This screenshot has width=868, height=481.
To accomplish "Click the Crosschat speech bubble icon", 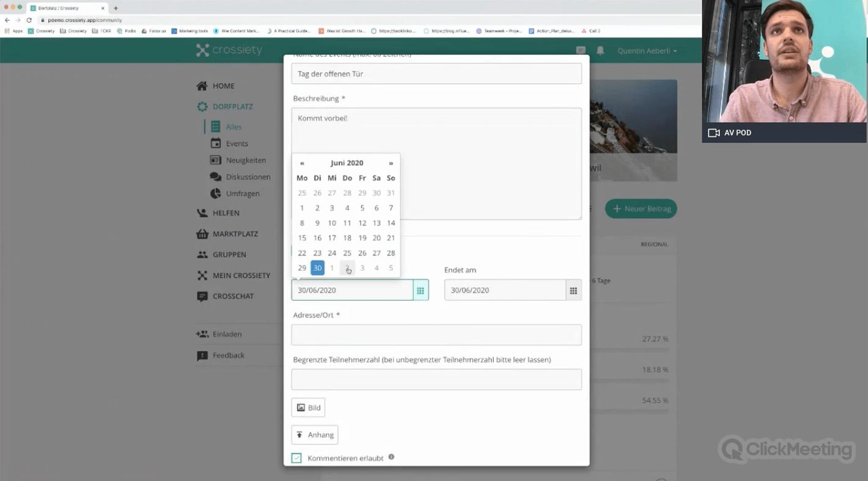I will [x=202, y=296].
